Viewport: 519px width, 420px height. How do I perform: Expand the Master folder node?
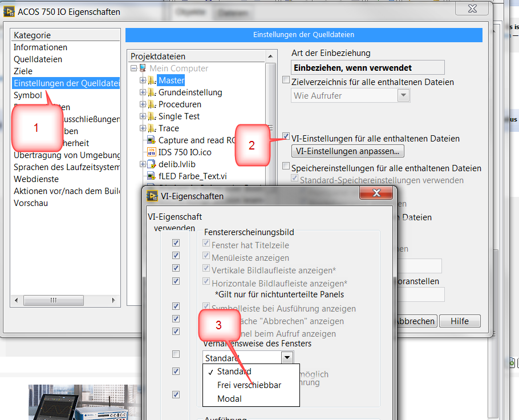click(x=143, y=80)
